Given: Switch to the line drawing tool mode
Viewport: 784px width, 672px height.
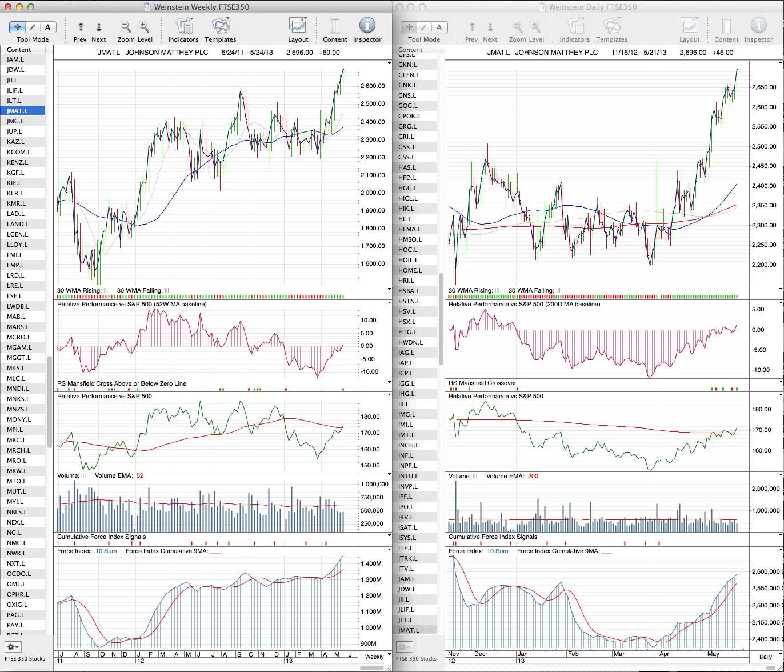Looking at the screenshot, I should point(33,27).
